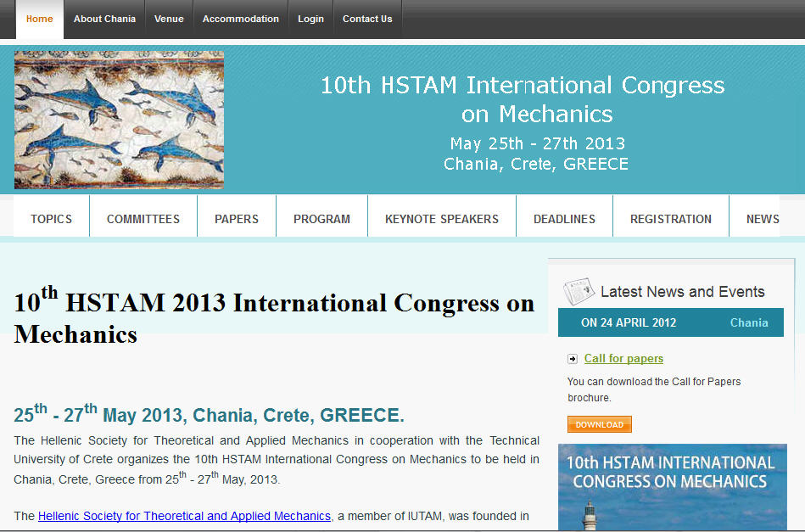Click the 'ON 24 APRIL 2012' news date
The width and height of the screenshot is (805, 532).
pos(629,322)
